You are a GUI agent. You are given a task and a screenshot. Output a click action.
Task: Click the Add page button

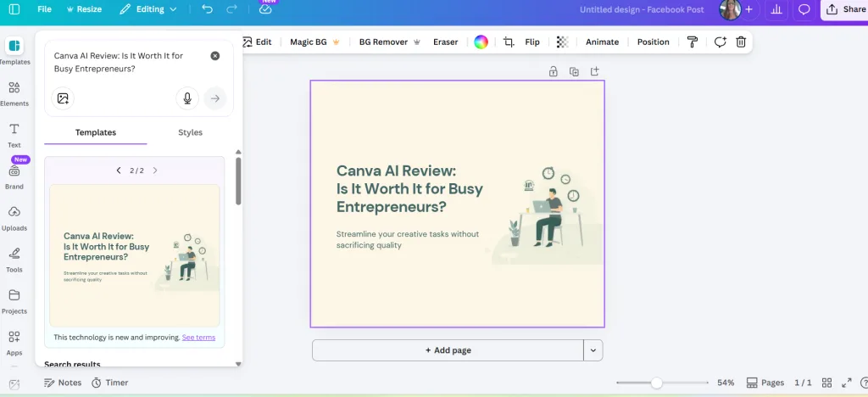tap(448, 350)
